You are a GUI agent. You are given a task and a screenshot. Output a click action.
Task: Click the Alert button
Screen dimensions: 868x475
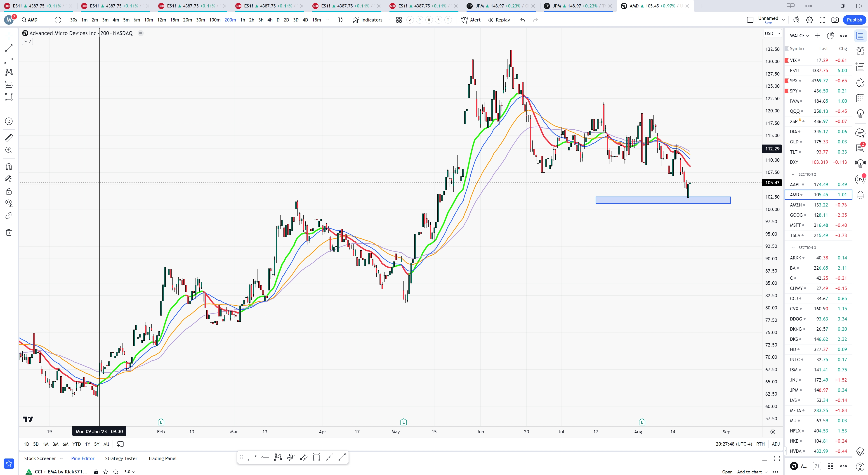(471, 20)
